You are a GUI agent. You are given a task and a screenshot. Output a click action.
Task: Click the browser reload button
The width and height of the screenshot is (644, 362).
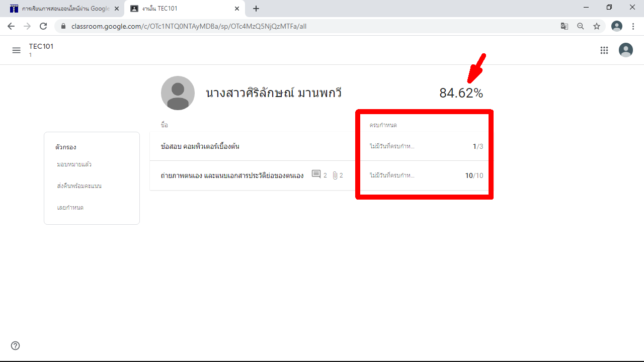(x=43, y=26)
